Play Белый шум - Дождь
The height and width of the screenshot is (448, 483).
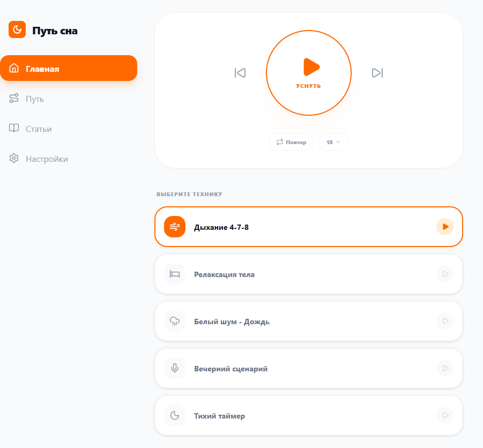444,321
